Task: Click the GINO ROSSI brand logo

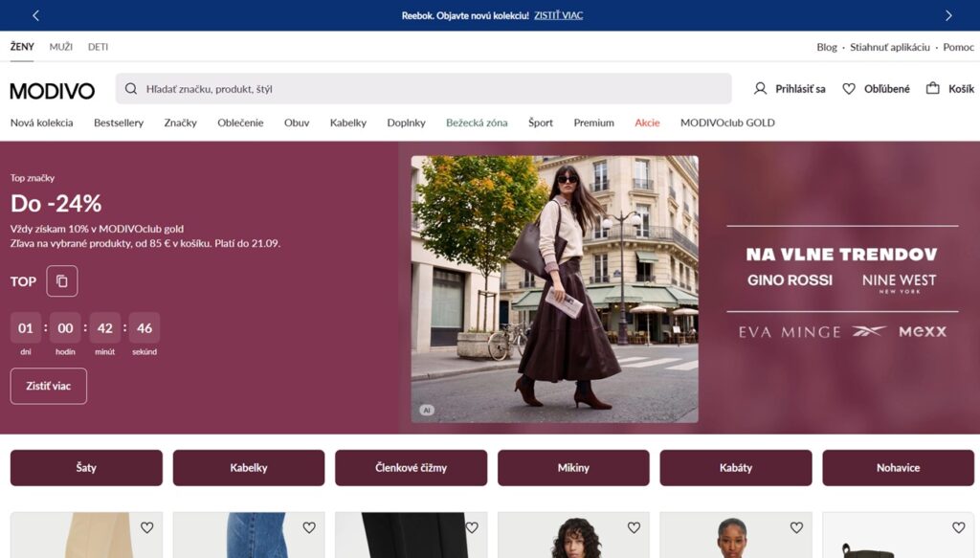Action: (790, 279)
